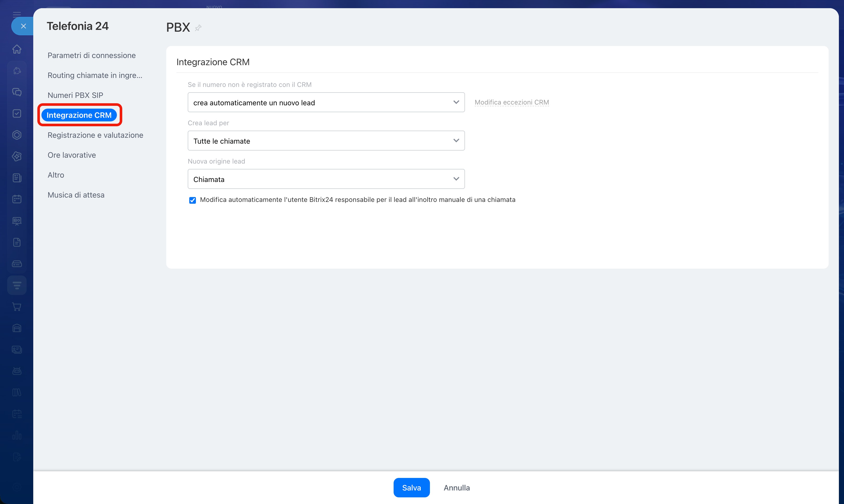Open the robot head icon in sidebar

pyautogui.click(x=17, y=371)
